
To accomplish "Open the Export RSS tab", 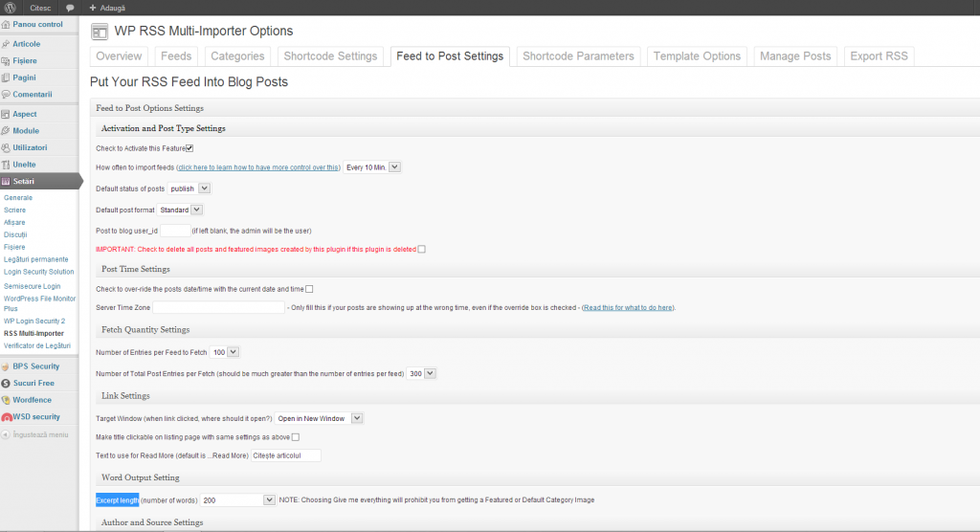I will tap(880, 56).
